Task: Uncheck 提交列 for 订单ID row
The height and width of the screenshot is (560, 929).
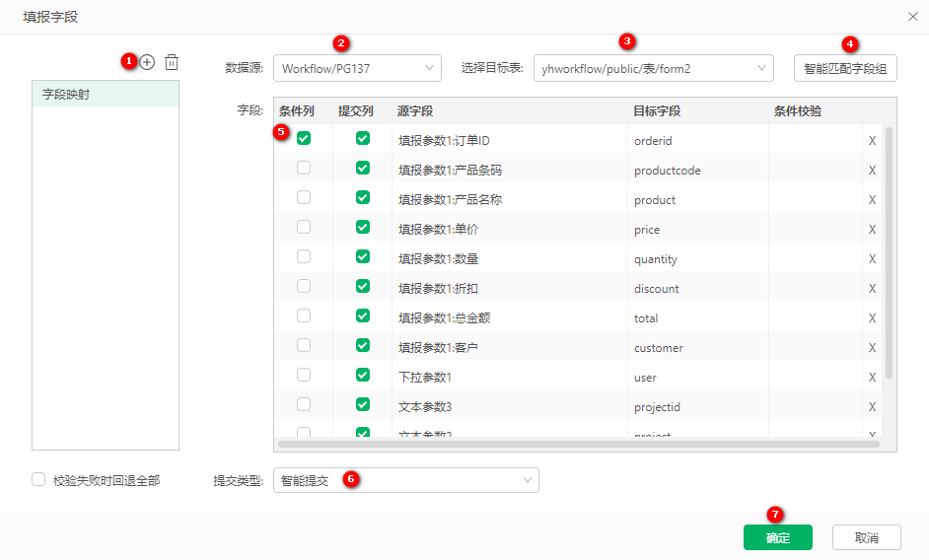Action: point(363,138)
